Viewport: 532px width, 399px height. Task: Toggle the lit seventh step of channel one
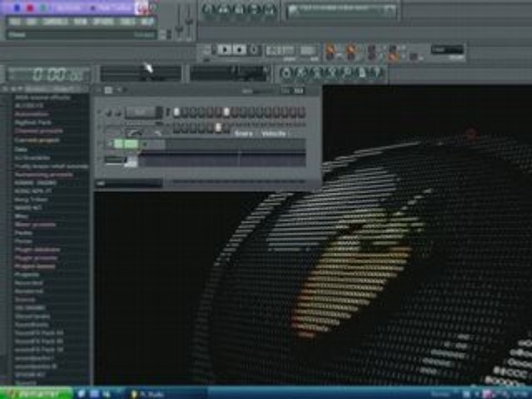[226, 112]
